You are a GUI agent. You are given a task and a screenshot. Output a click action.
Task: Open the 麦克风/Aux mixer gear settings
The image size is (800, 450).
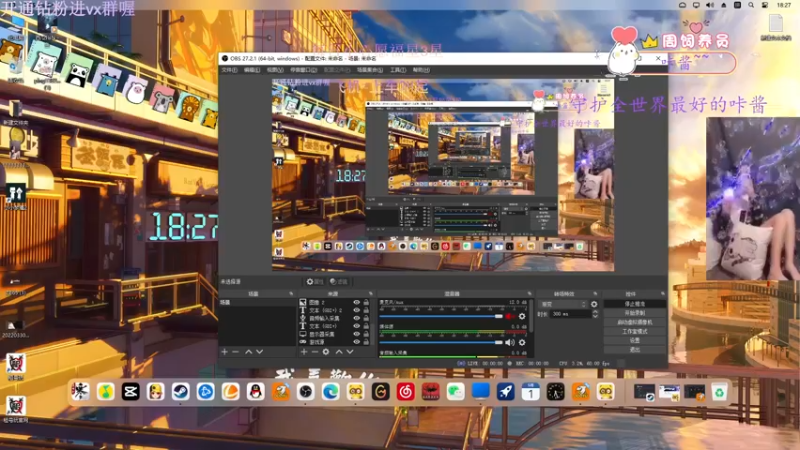click(522, 316)
